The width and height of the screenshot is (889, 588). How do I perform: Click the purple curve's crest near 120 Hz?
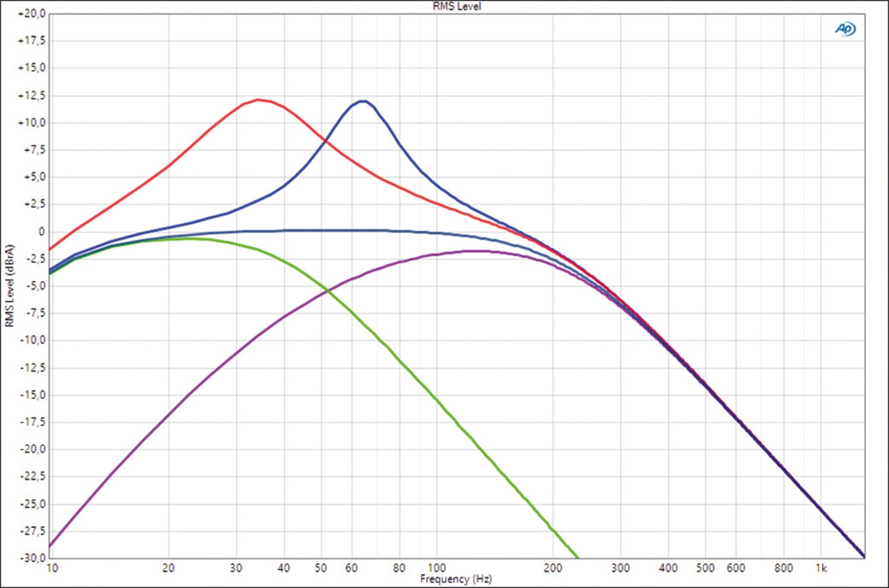click(x=480, y=251)
